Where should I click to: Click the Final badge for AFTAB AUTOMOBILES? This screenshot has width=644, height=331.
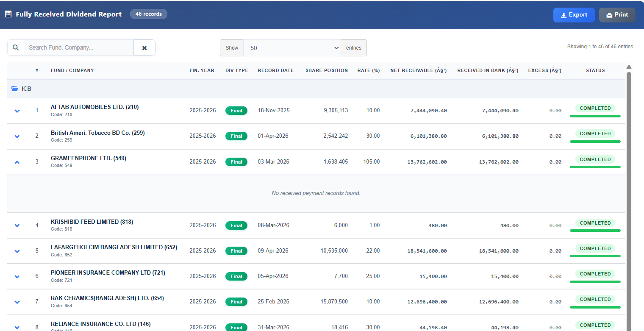click(x=236, y=111)
